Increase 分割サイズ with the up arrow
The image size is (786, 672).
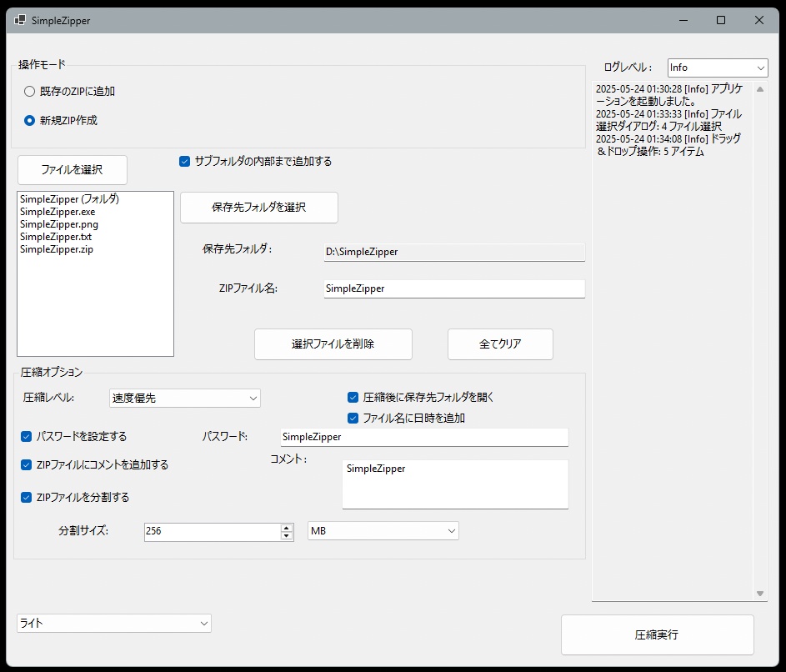(x=286, y=528)
